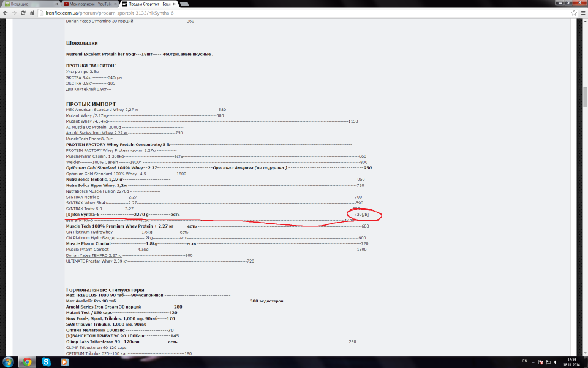Click the browser Back arrow

pos(7,13)
